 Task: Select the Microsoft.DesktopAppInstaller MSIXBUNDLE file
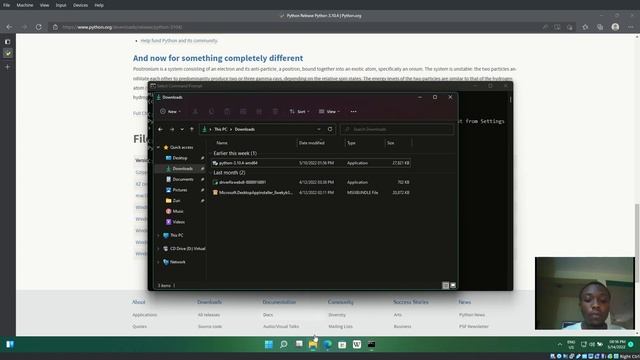311,192
